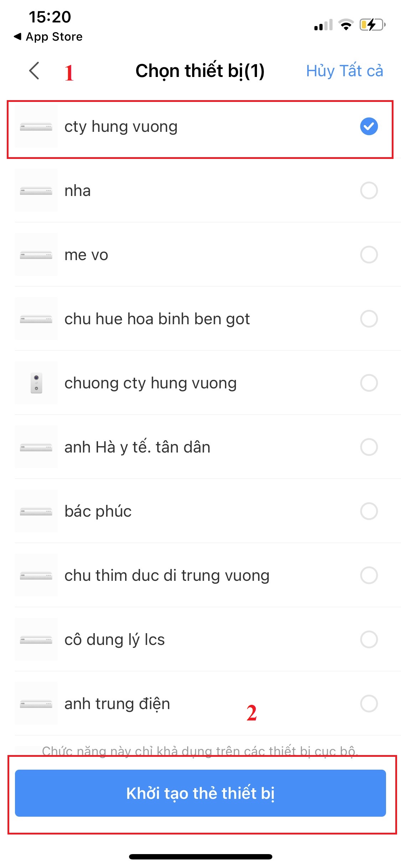Tap the doorbell icon for chuong cty hung vuong
This screenshot has width=401, height=868.
(x=36, y=383)
